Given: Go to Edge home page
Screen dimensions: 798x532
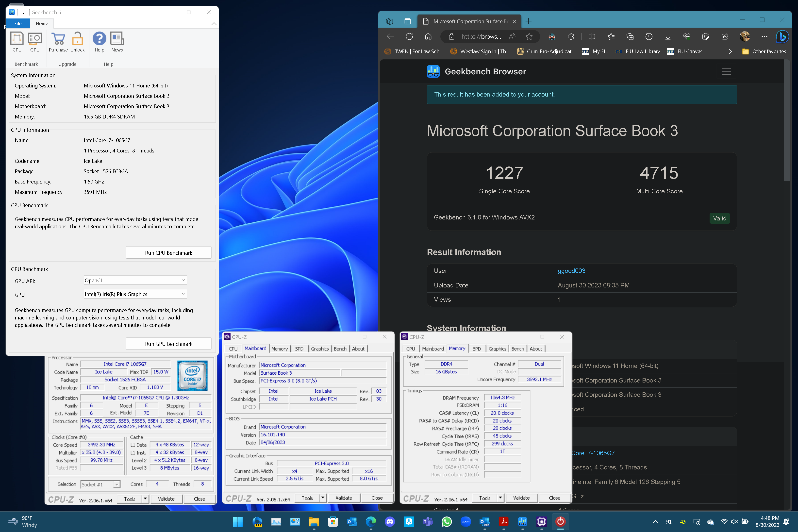Looking at the screenshot, I should click(x=428, y=37).
